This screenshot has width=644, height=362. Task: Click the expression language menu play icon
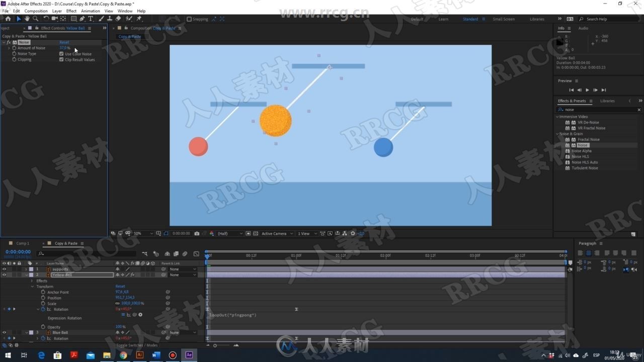(140, 315)
